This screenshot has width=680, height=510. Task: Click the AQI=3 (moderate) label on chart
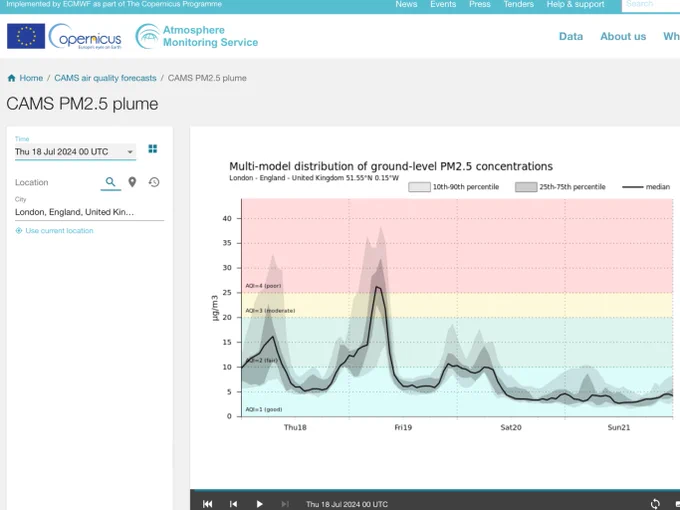270,311
